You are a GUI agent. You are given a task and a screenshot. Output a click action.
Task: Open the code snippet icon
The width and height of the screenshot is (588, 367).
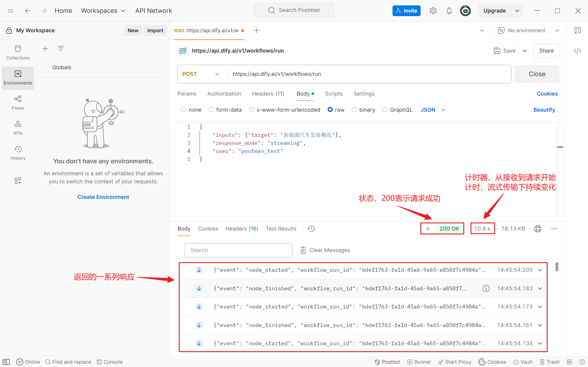[x=578, y=51]
